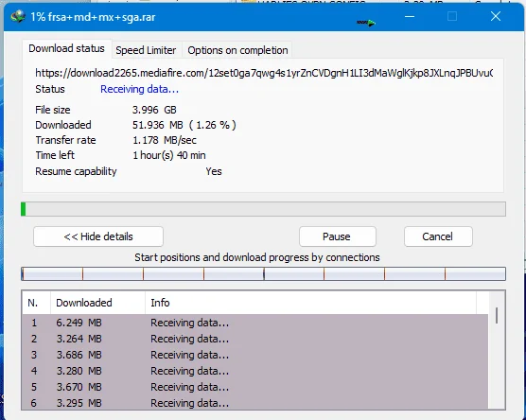Select connection row 4 with 3.280 MB

(254, 371)
